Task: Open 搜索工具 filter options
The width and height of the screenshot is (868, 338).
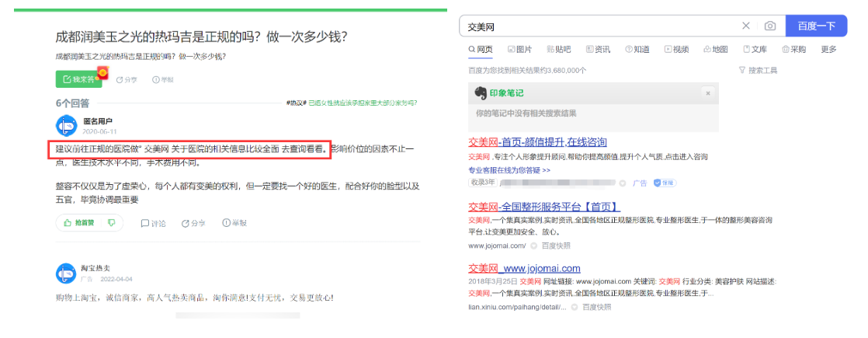Action: (x=758, y=71)
